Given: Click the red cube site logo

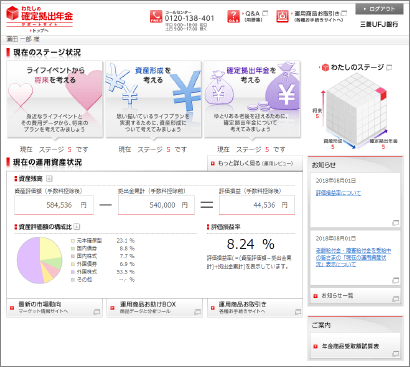Looking at the screenshot, I should (13, 14).
